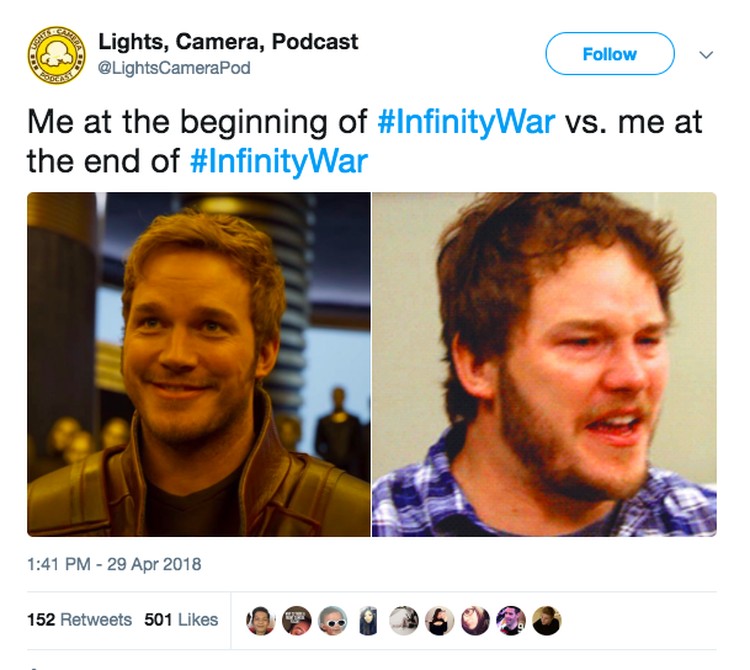Enlarge the right photo of crying man

(544, 364)
